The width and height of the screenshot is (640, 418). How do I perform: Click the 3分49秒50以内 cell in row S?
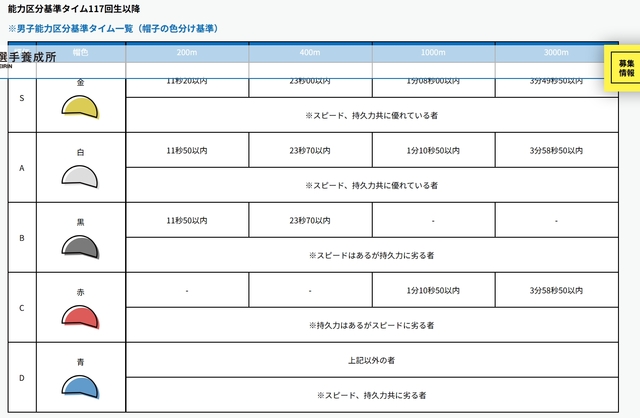(555, 80)
